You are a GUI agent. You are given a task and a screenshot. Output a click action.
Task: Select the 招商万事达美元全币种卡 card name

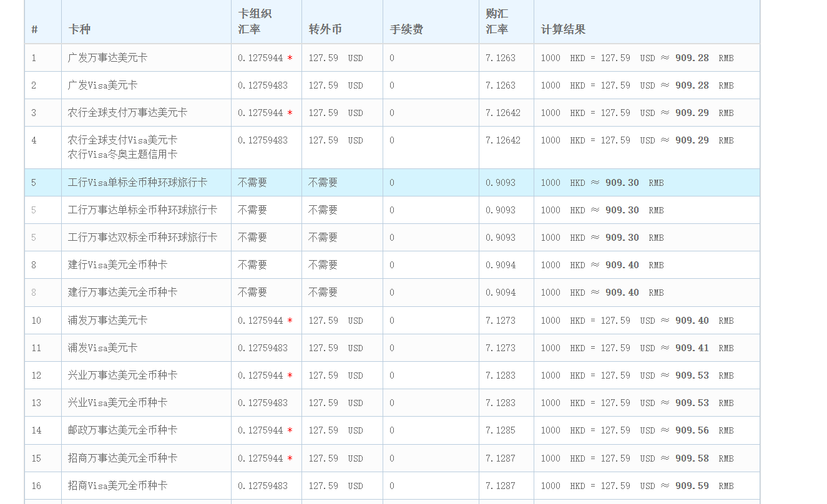coord(122,458)
